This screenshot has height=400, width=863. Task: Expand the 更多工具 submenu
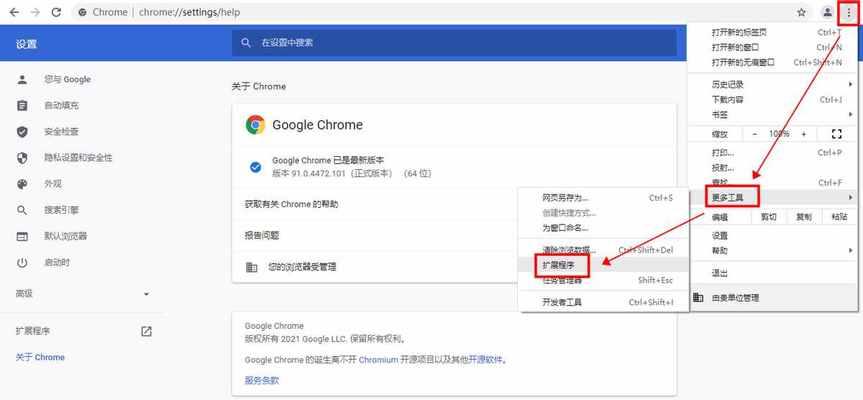pyautogui.click(x=773, y=197)
